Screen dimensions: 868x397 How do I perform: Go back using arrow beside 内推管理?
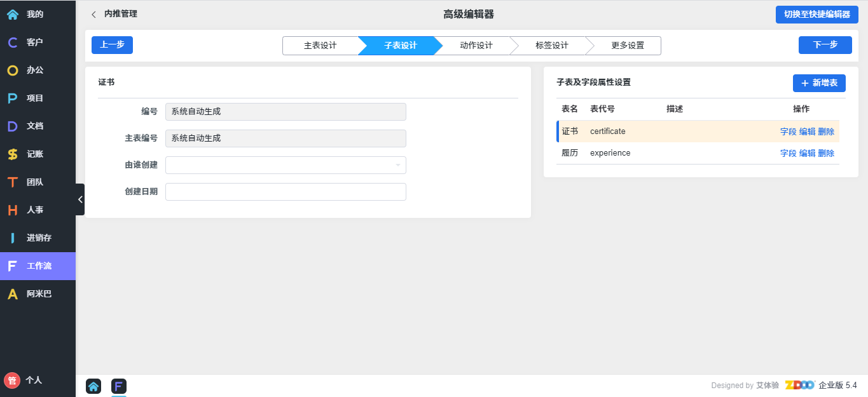(x=94, y=14)
